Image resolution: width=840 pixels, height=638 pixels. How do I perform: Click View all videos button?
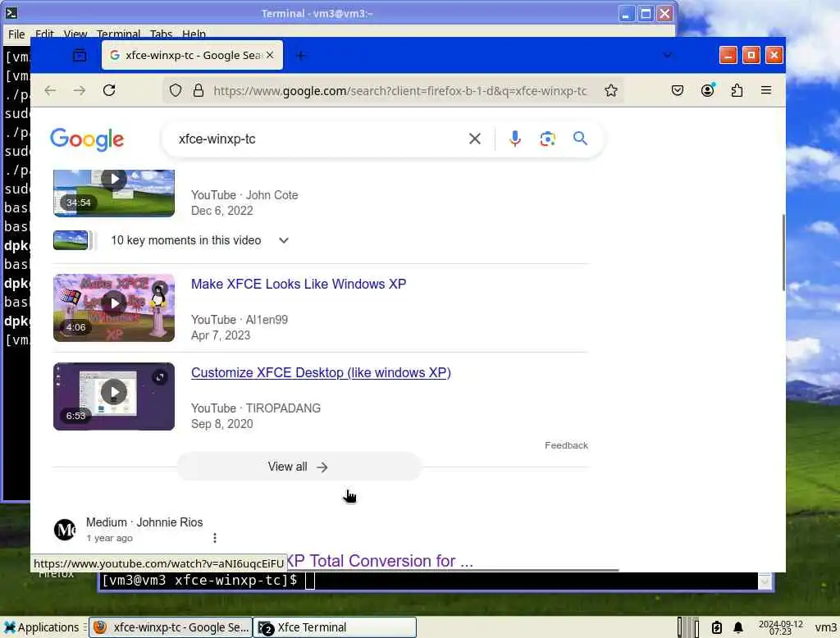click(x=299, y=467)
